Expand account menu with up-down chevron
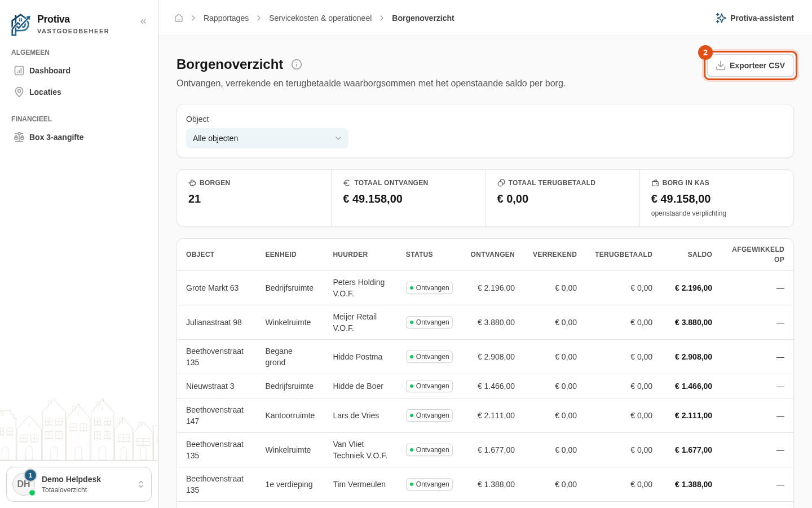This screenshot has width=812, height=508. pyautogui.click(x=141, y=484)
